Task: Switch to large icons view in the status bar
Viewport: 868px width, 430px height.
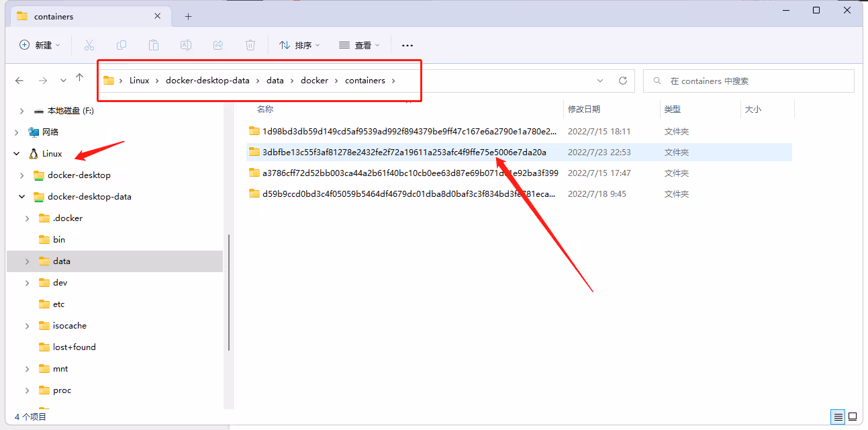Action: pos(853,417)
